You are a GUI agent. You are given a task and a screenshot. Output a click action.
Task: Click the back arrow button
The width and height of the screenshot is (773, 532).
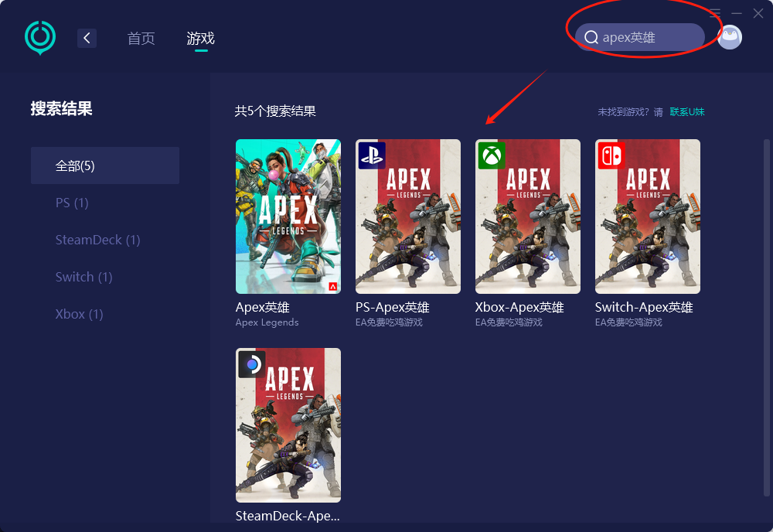tap(87, 38)
